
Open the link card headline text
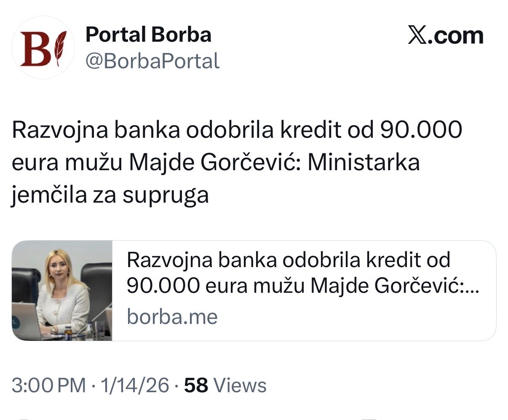click(303, 273)
